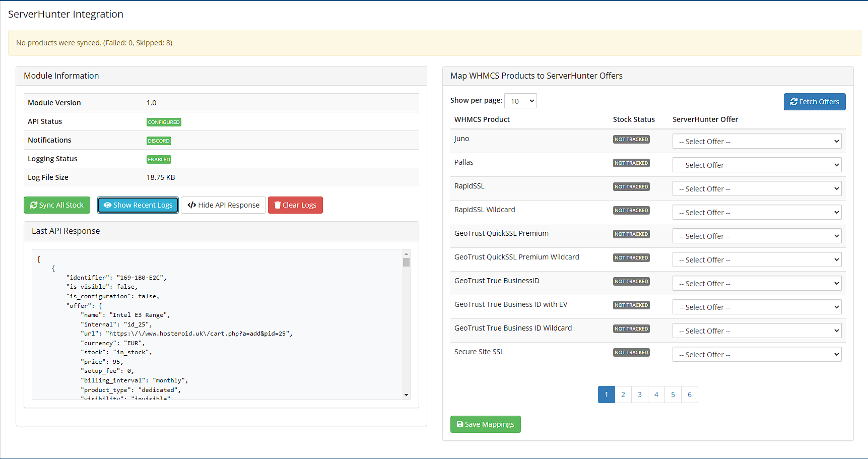
Task: Click the Pallas product name
Action: [464, 162]
